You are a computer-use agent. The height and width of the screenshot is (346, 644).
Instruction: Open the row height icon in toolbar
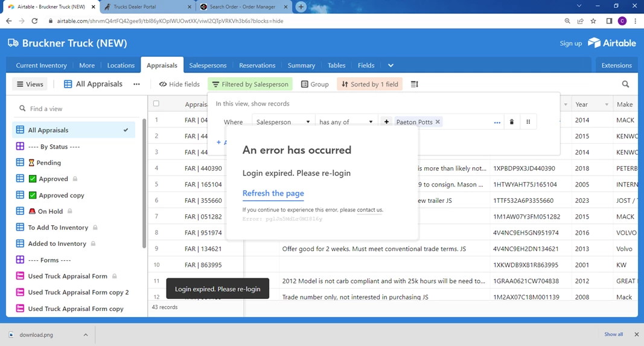(x=415, y=85)
